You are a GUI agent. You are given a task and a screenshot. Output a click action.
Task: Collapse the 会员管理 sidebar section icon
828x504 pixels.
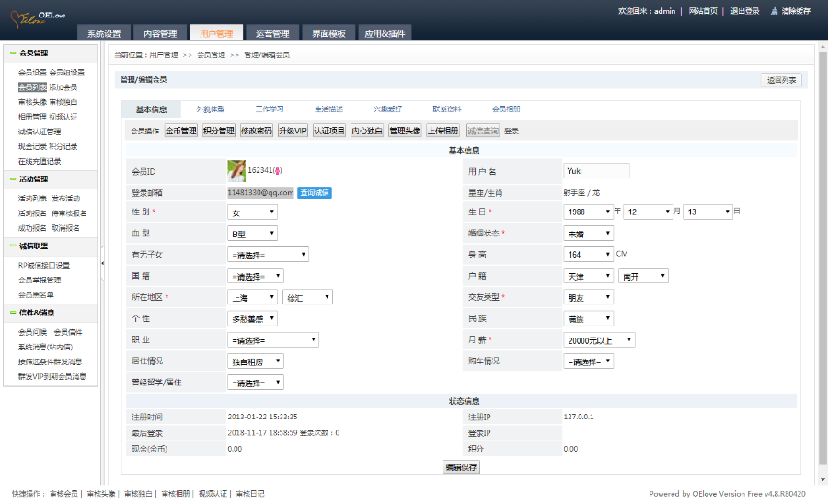click(x=10, y=53)
